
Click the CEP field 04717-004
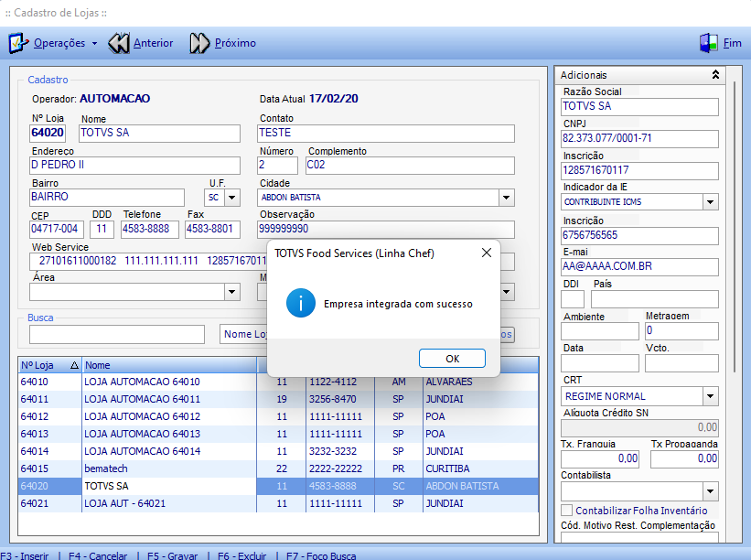(57, 229)
